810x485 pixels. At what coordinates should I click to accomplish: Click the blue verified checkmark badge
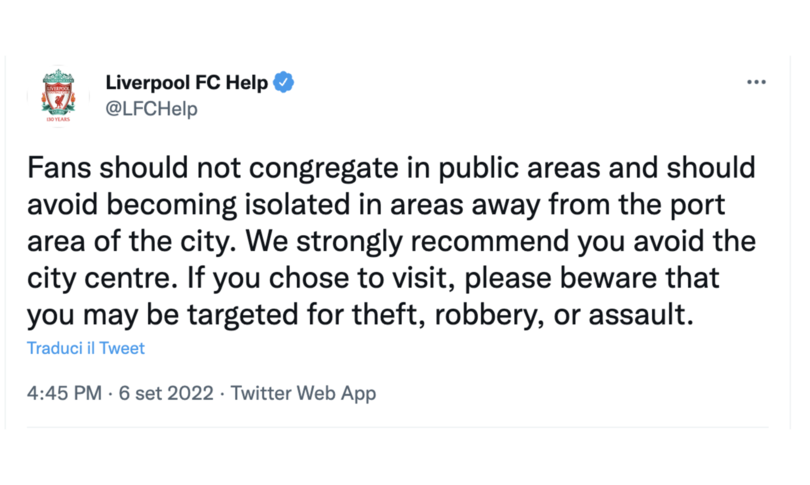click(283, 82)
